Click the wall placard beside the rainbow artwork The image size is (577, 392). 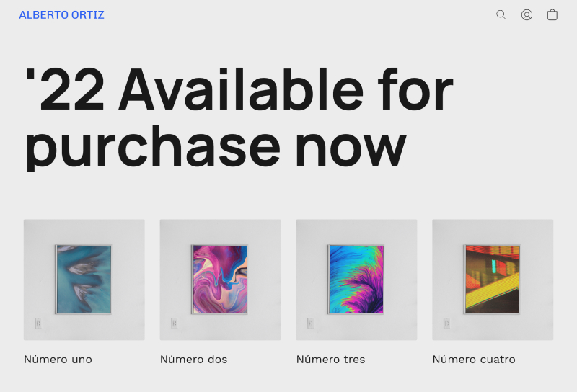tap(310, 324)
